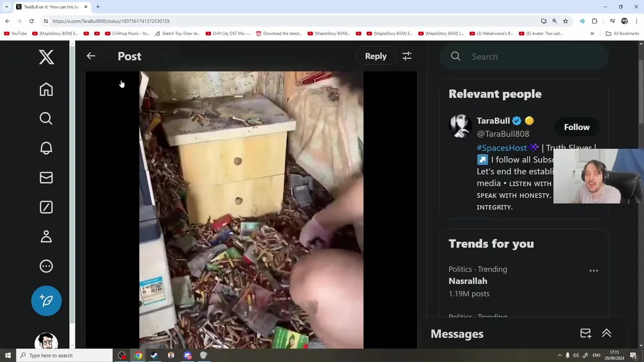The width and height of the screenshot is (644, 362).
Task: Open the Messages drawer title
Action: click(457, 334)
